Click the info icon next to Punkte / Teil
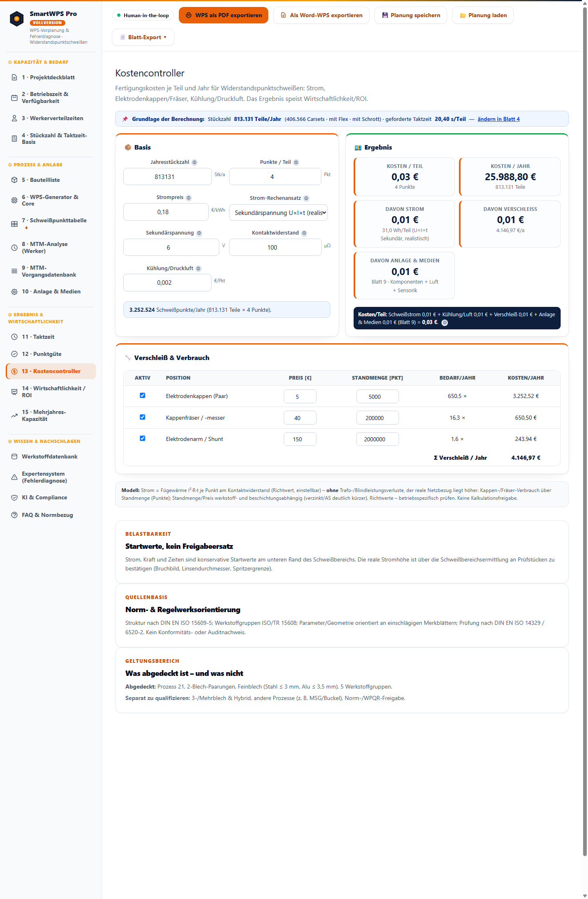Screen dimensions: 588x899 pyautogui.click(x=296, y=162)
